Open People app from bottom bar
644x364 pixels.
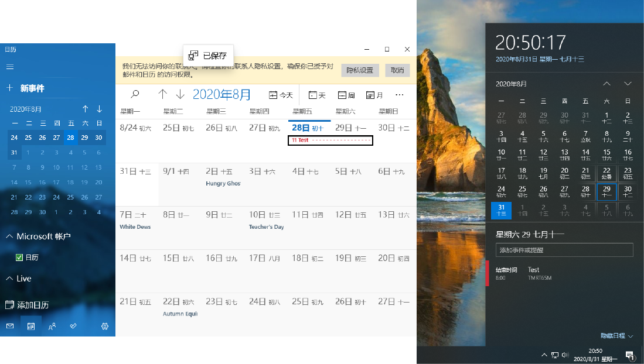pos(52,326)
